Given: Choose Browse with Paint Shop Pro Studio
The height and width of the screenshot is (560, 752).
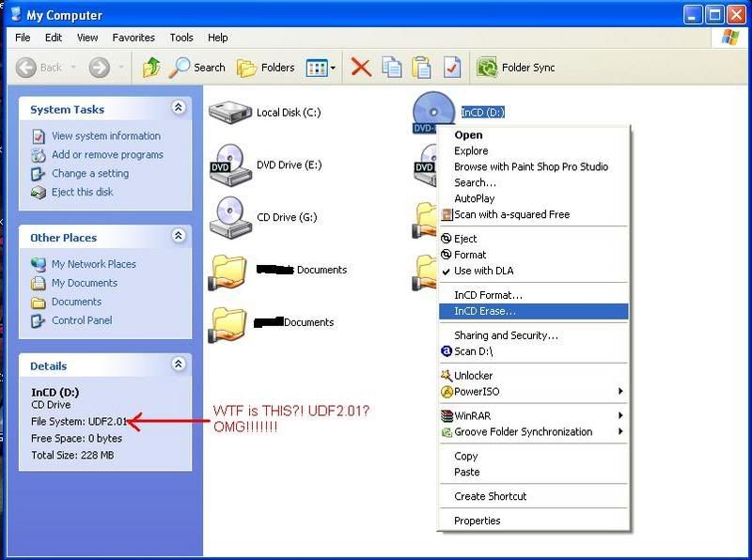Looking at the screenshot, I should pyautogui.click(x=533, y=167).
